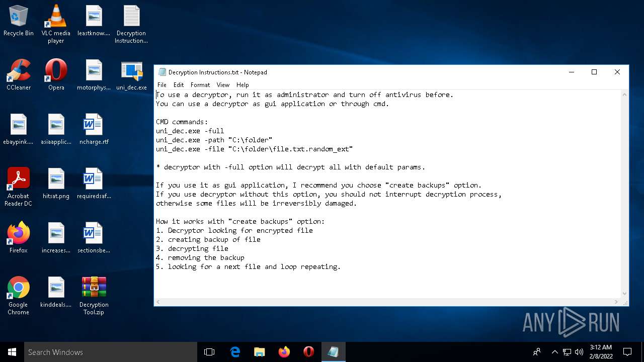This screenshot has width=644, height=362.
Task: Click line "3. decrypting file"
Action: coord(192,248)
